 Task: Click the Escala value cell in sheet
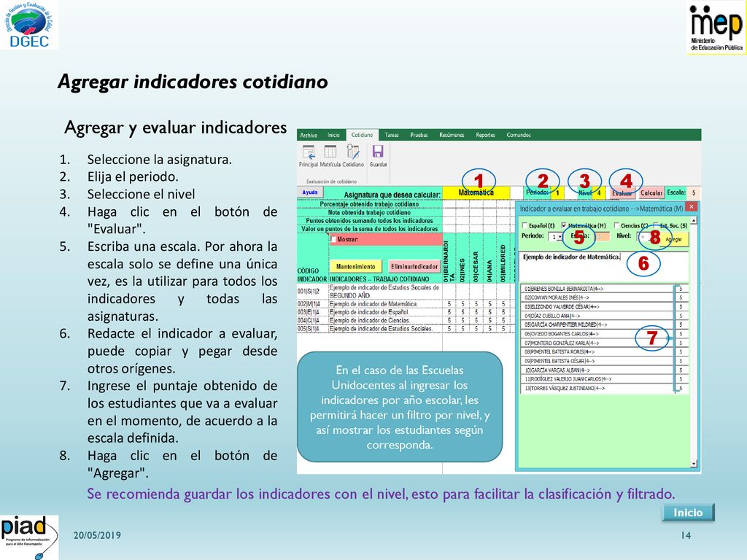click(x=694, y=192)
